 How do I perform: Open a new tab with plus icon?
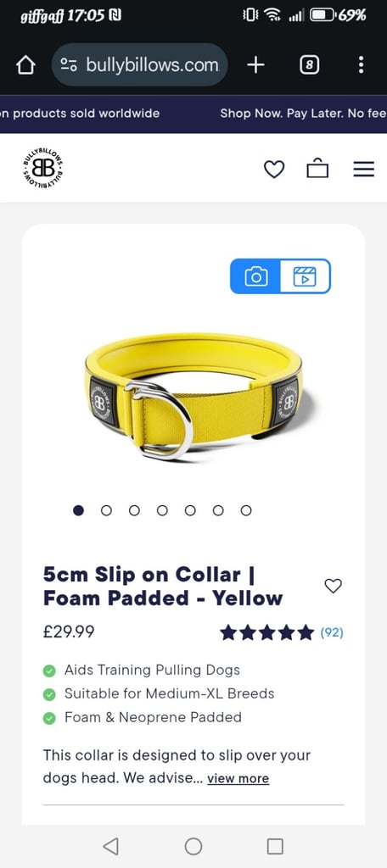[255, 65]
